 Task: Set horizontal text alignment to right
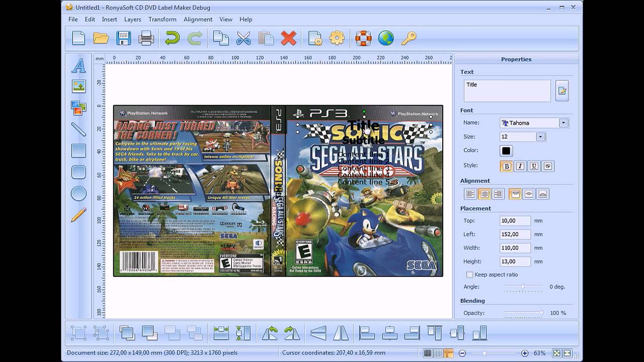pyautogui.click(x=498, y=194)
